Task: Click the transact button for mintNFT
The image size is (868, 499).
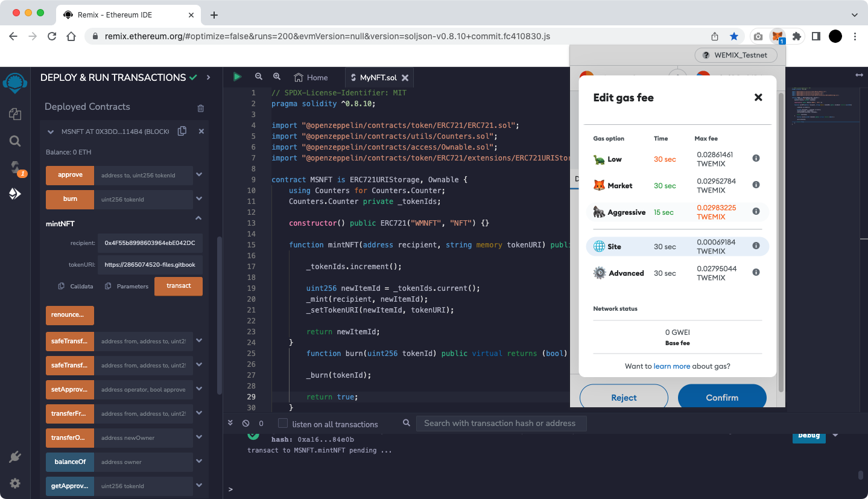Action: (179, 286)
